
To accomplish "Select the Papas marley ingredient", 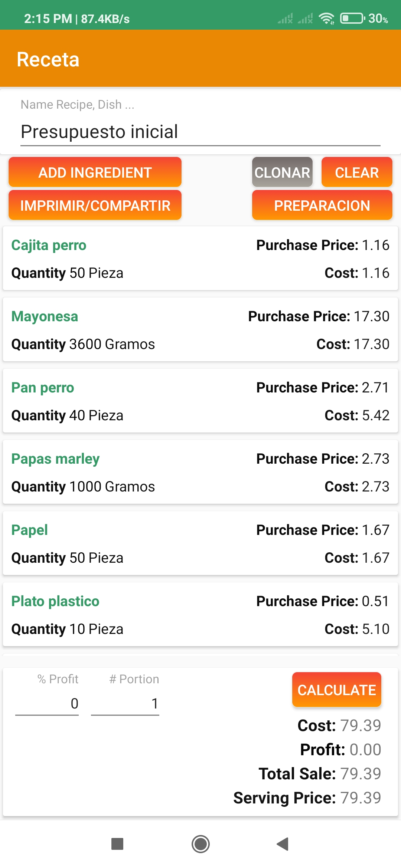I will tap(200, 472).
